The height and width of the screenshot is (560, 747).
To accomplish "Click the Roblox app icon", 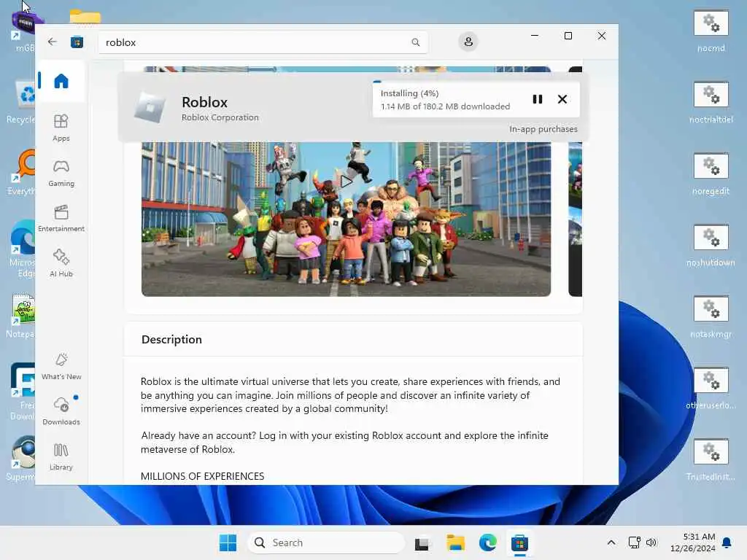I will [150, 107].
